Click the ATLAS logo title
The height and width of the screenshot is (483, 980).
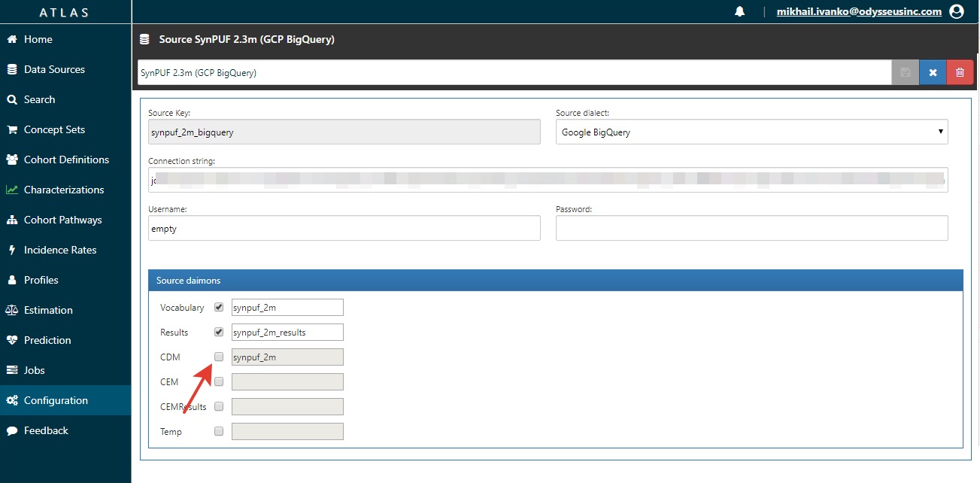[x=65, y=12]
